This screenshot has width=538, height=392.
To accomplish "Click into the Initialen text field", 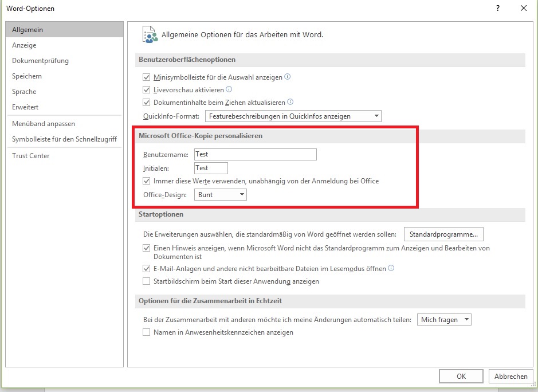I will (x=211, y=168).
